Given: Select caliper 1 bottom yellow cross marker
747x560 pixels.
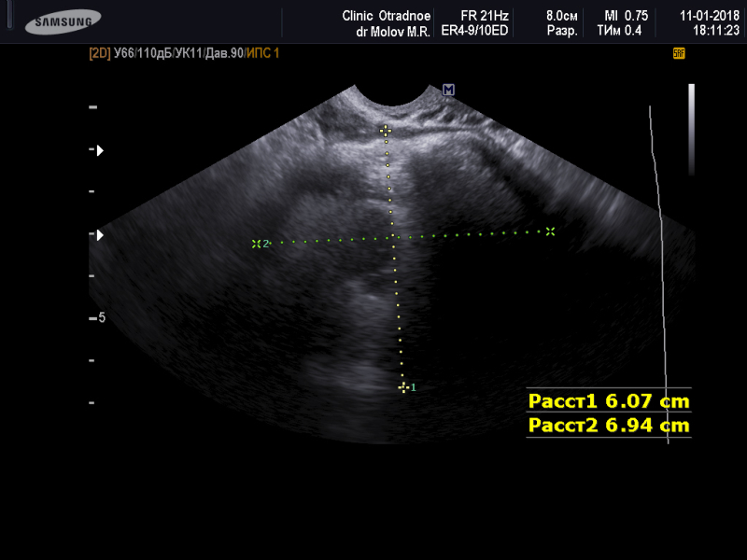Looking at the screenshot, I should [403, 387].
